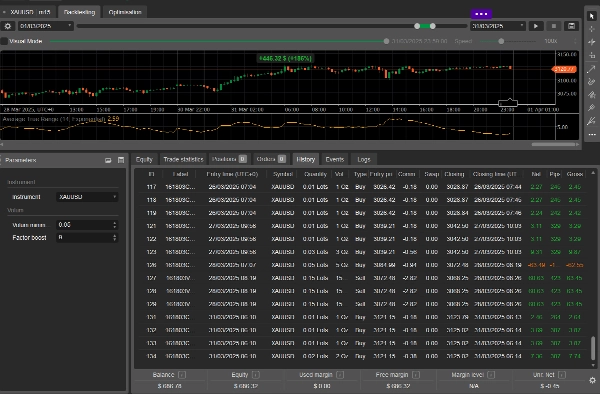This screenshot has width=600, height=394.
Task: Show info for Balance
Action: 182,375
